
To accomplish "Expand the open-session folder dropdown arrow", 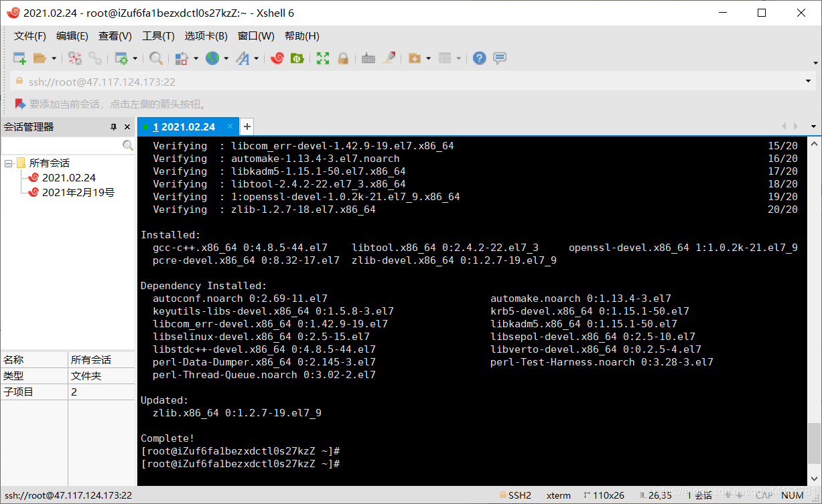I will point(54,59).
